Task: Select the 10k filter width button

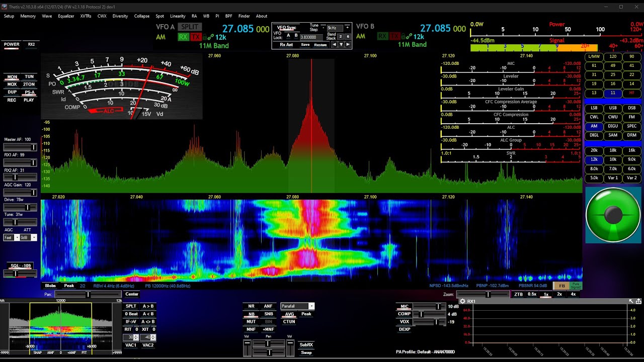Action: pyautogui.click(x=613, y=160)
